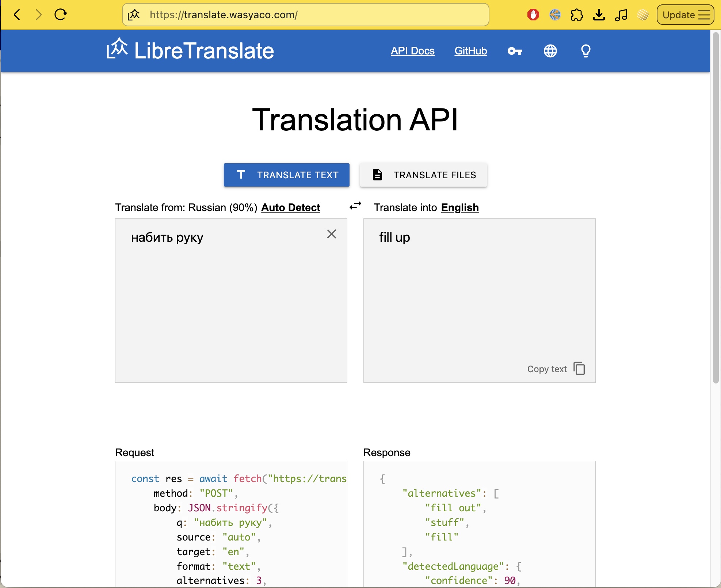Reload the current page

coord(60,15)
